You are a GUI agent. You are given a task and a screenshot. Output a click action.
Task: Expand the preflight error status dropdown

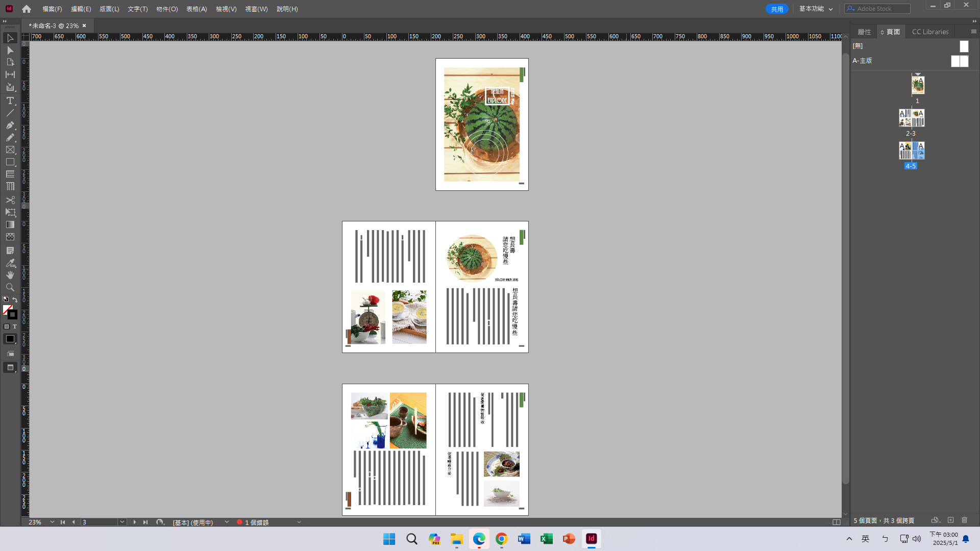coord(299,522)
